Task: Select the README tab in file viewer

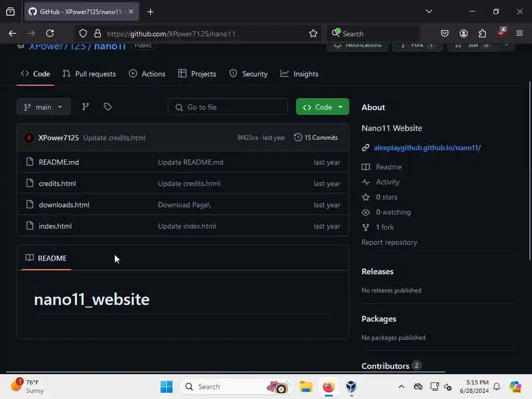Action: 46,258
